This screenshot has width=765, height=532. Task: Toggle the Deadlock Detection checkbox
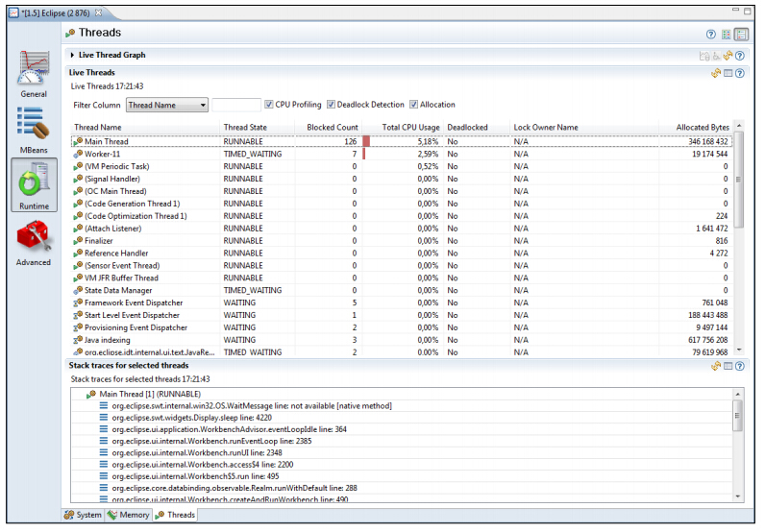[x=332, y=105]
